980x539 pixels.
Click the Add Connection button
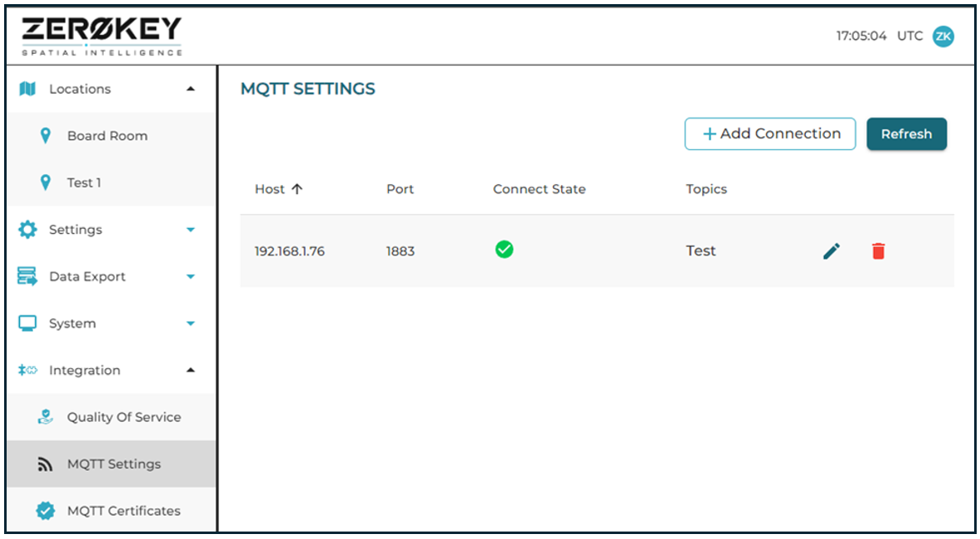click(x=769, y=134)
